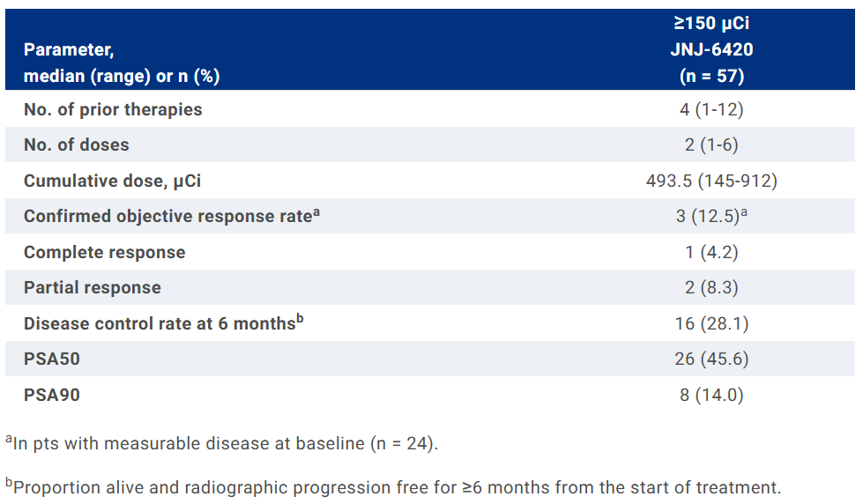Image resolution: width=863 pixels, height=504 pixels.
Task: Click the "PSA50" row label
Action: pos(52,359)
